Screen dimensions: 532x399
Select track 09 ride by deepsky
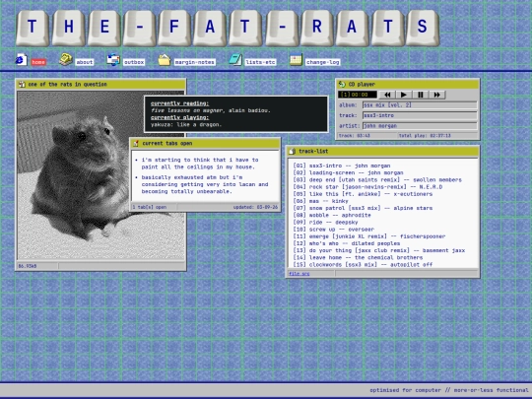325,223
